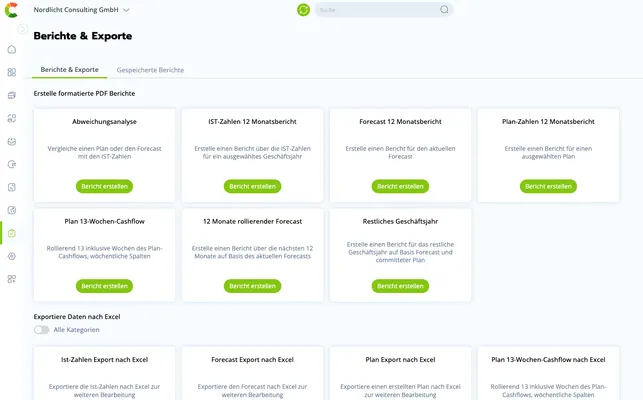The image size is (643, 400).
Task: Expand the sidebar with the chevron arrow
Action: (23, 29)
